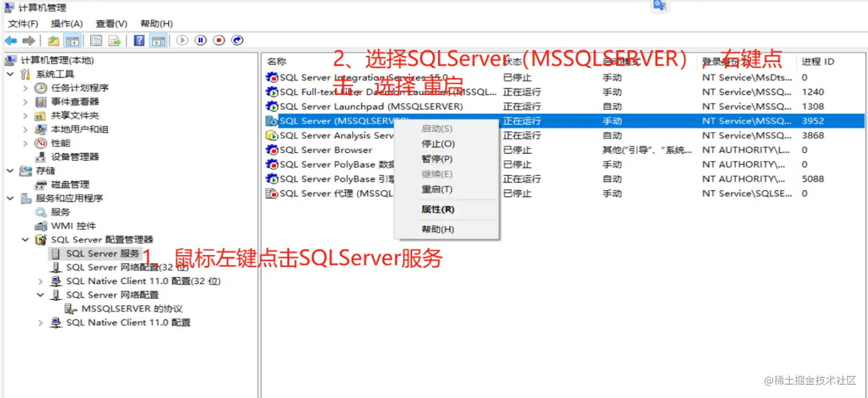Select the SQL Server 服务 tree item
This screenshot has width=868, height=398.
[x=103, y=253]
